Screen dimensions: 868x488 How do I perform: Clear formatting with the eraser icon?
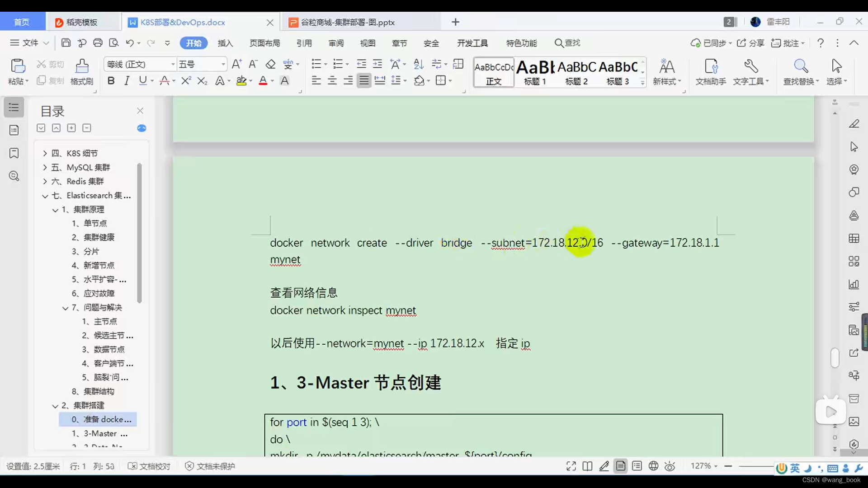click(x=270, y=64)
